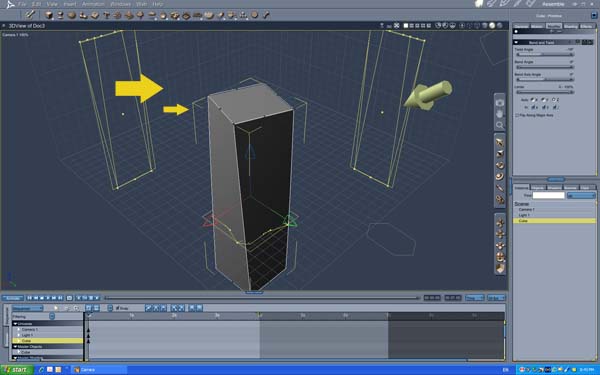The image size is (600, 375).
Task: Collapse the Universe group in sequencer
Action: click(15, 324)
